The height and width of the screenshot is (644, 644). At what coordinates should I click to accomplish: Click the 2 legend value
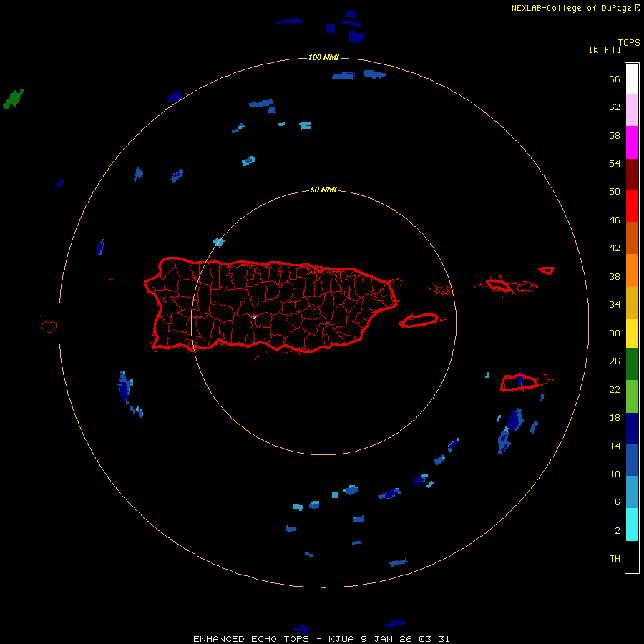tap(618, 531)
